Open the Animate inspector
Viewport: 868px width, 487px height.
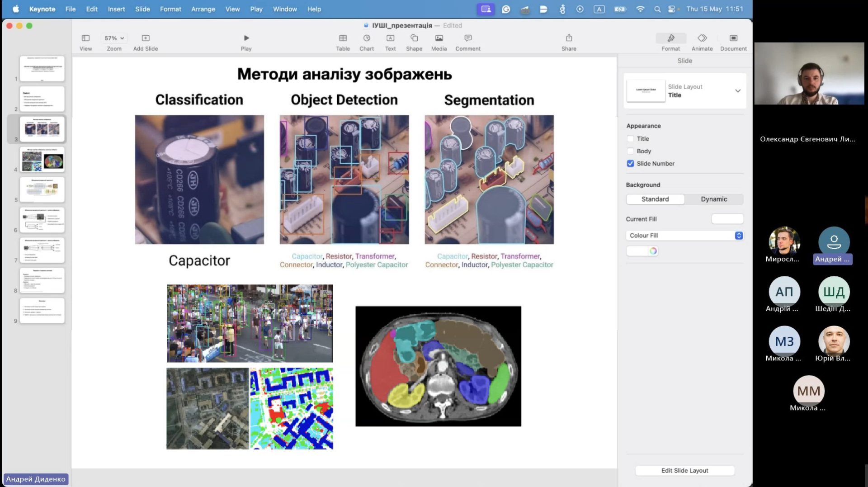(702, 38)
